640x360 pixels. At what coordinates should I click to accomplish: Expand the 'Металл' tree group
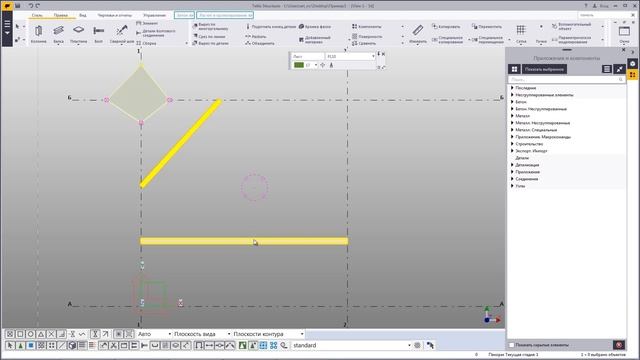[512, 116]
